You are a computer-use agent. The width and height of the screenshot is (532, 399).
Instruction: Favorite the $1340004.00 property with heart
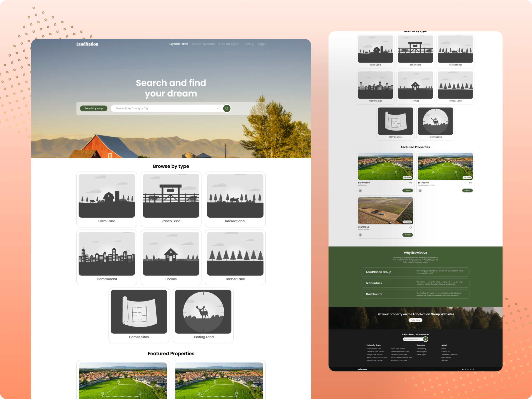411,183
